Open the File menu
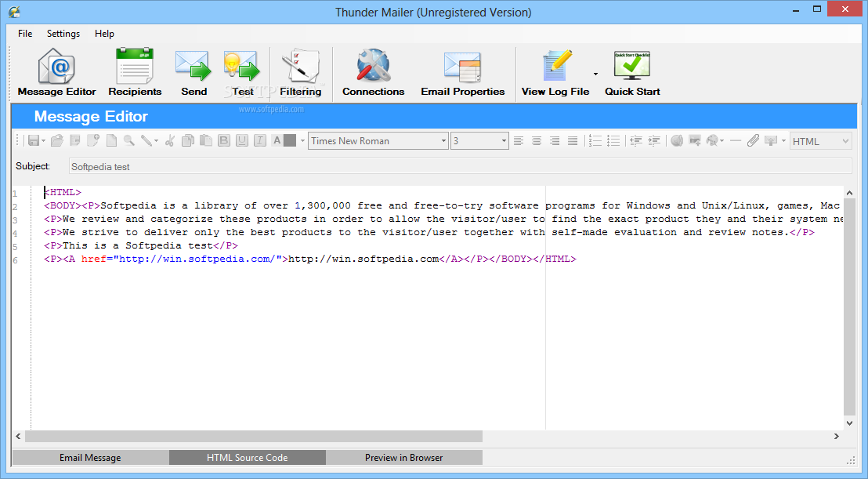This screenshot has width=868, height=479. [x=25, y=33]
